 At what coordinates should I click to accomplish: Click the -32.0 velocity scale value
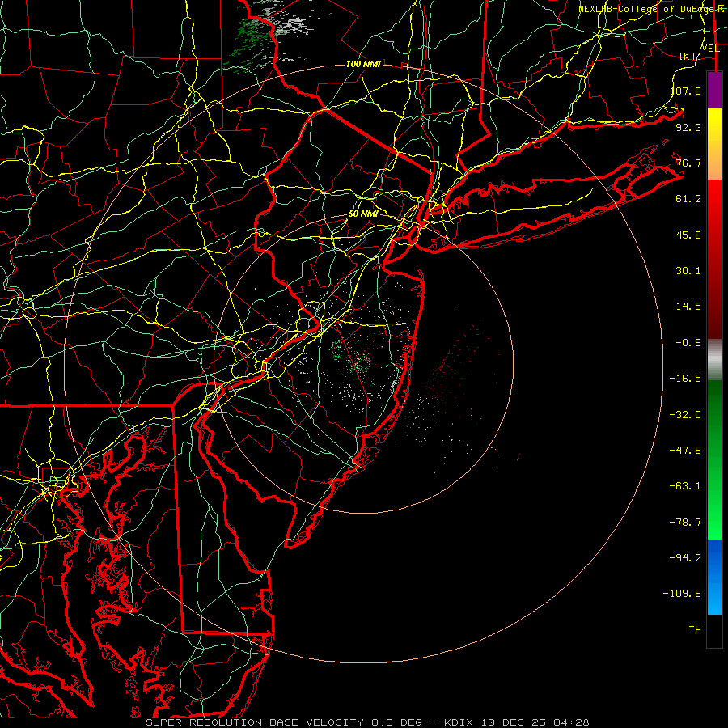pos(685,415)
